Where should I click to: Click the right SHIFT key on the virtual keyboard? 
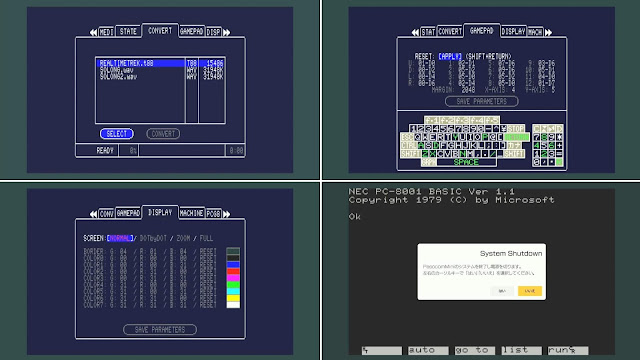[x=514, y=154]
